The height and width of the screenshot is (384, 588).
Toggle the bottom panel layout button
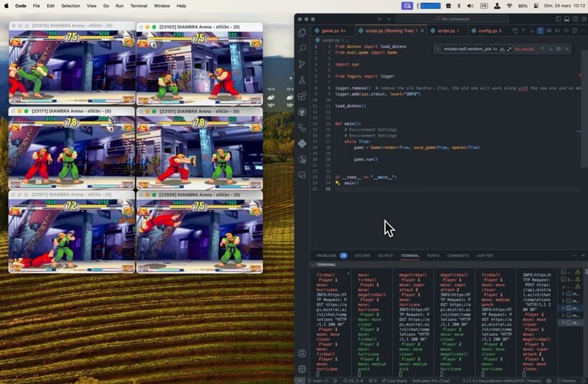click(566, 19)
